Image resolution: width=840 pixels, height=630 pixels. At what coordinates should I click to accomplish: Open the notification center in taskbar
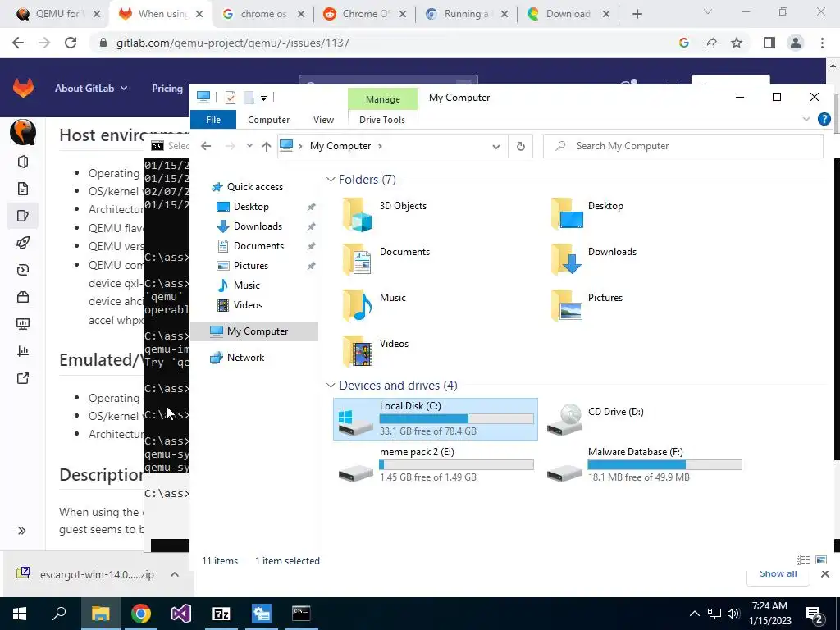(815, 614)
